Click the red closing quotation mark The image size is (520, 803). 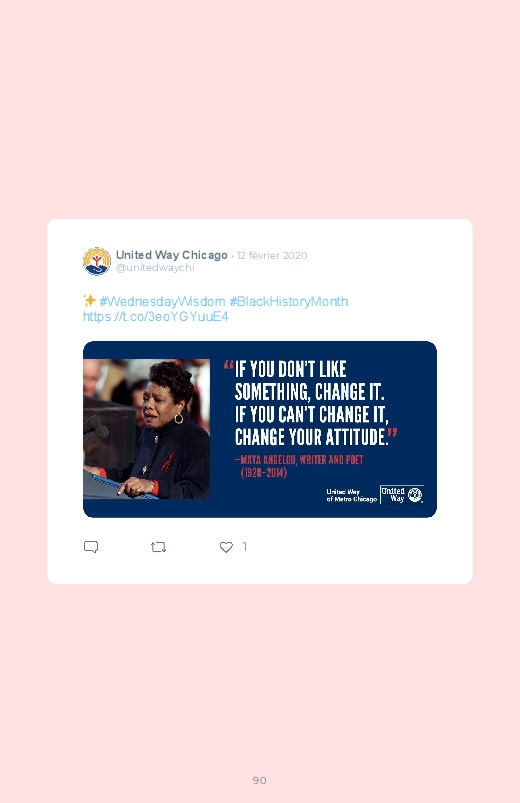pos(392,433)
